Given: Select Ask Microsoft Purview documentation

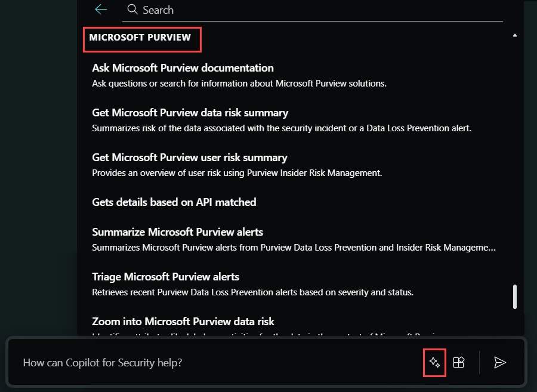Looking at the screenshot, I should tap(183, 68).
